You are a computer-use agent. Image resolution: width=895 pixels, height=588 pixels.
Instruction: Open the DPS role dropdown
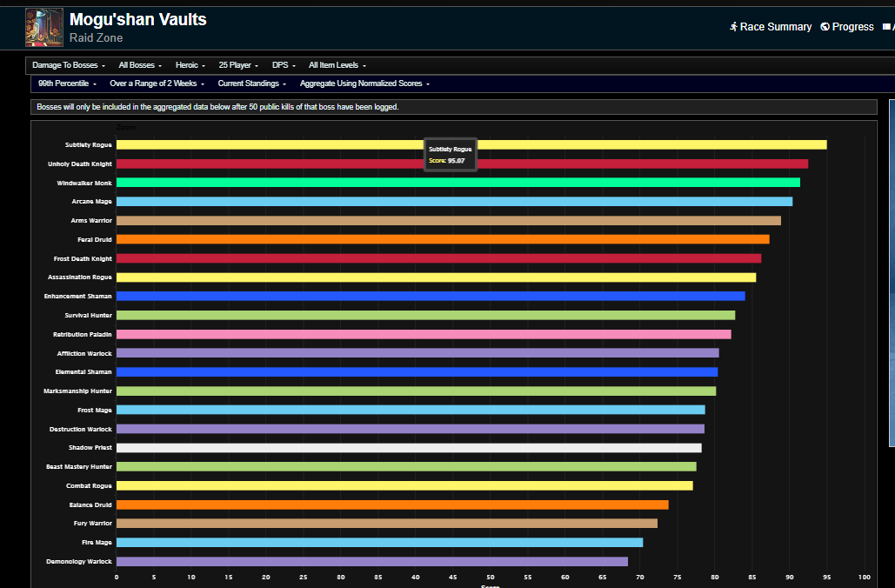click(284, 65)
